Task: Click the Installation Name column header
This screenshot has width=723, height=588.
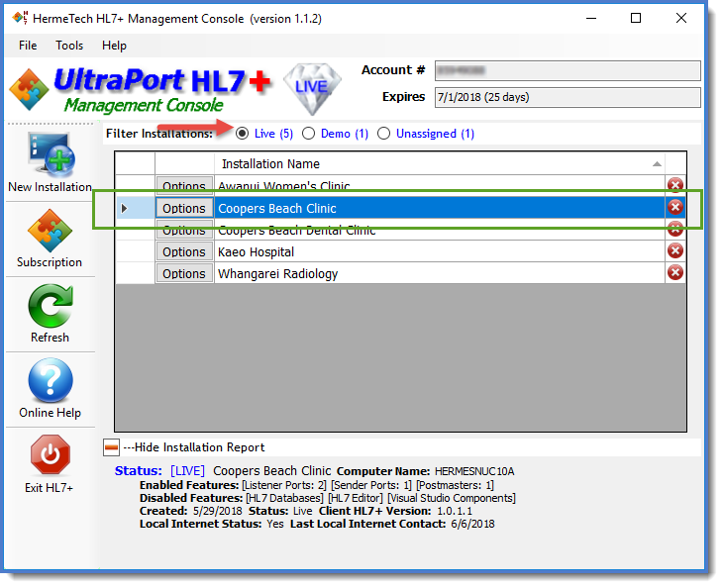Action: [x=440, y=164]
